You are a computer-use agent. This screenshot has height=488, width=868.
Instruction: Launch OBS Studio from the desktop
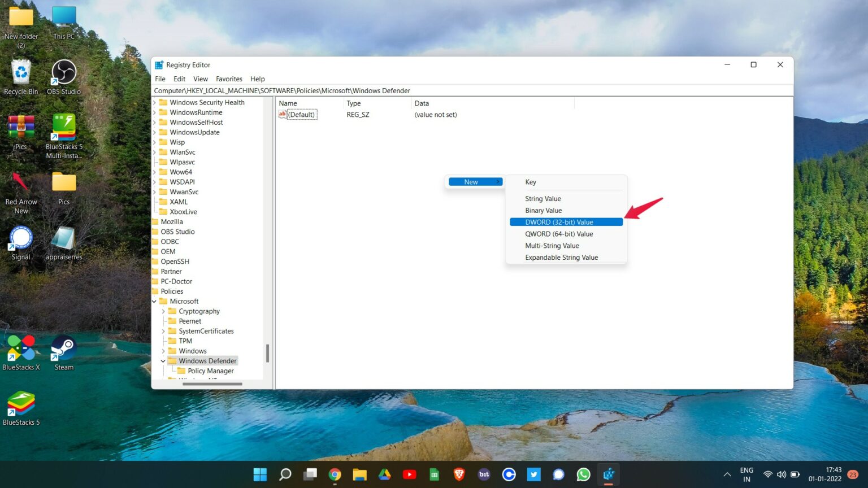[x=63, y=71]
